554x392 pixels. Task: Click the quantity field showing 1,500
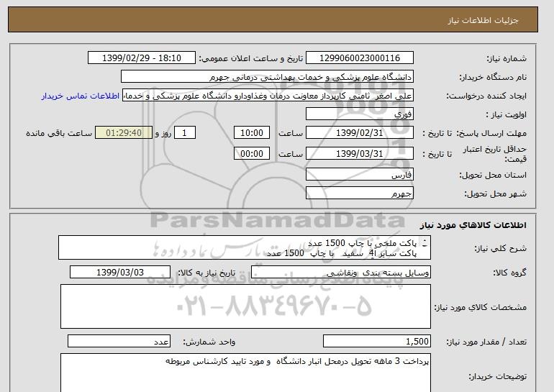pyautogui.click(x=376, y=342)
